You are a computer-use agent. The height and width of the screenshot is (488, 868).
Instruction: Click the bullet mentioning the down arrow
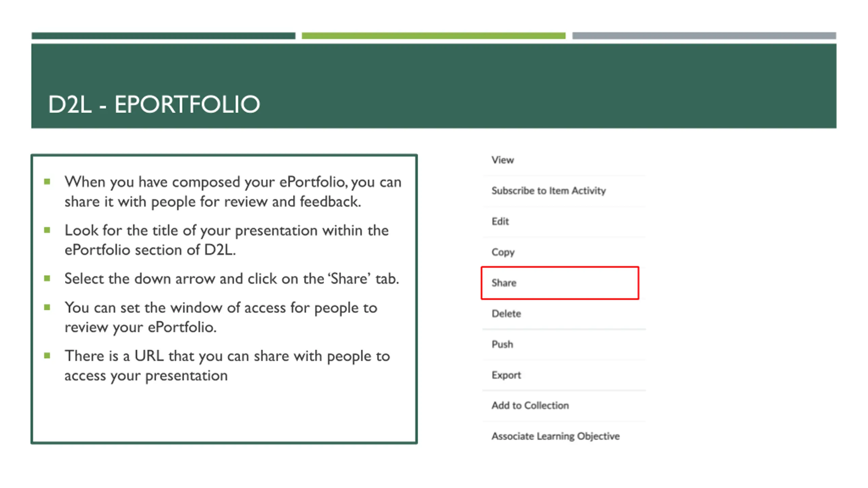(232, 279)
